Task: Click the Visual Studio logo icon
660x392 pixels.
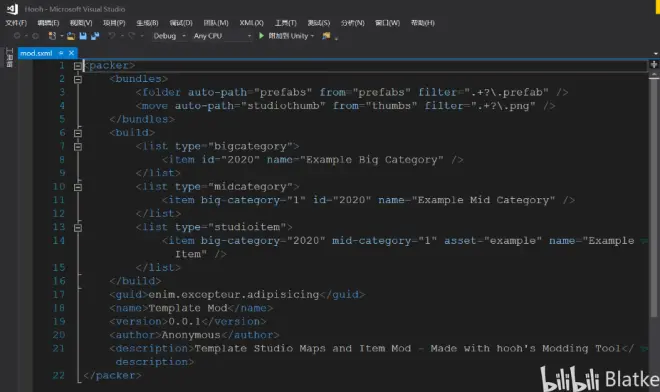Action: [12, 9]
